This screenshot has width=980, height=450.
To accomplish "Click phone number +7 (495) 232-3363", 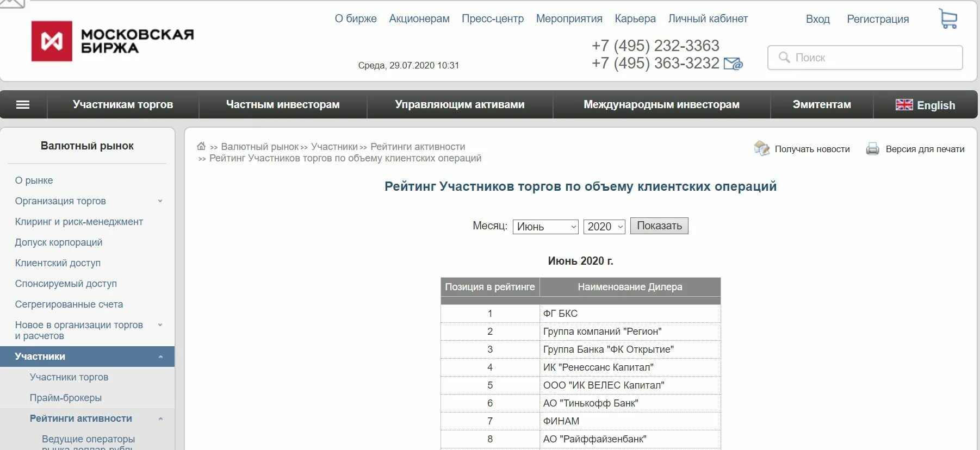I will pyautogui.click(x=655, y=46).
